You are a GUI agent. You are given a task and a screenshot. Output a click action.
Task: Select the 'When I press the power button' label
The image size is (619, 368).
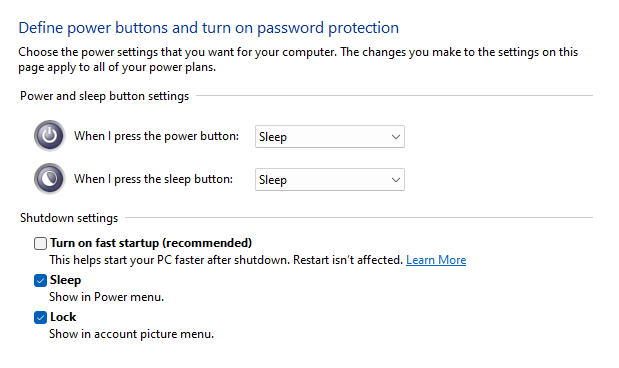pos(156,136)
